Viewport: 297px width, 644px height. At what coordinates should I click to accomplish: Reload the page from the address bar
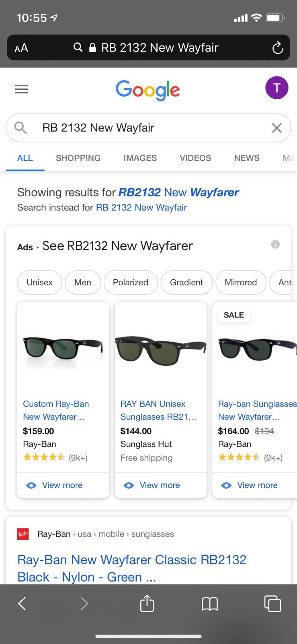point(278,48)
